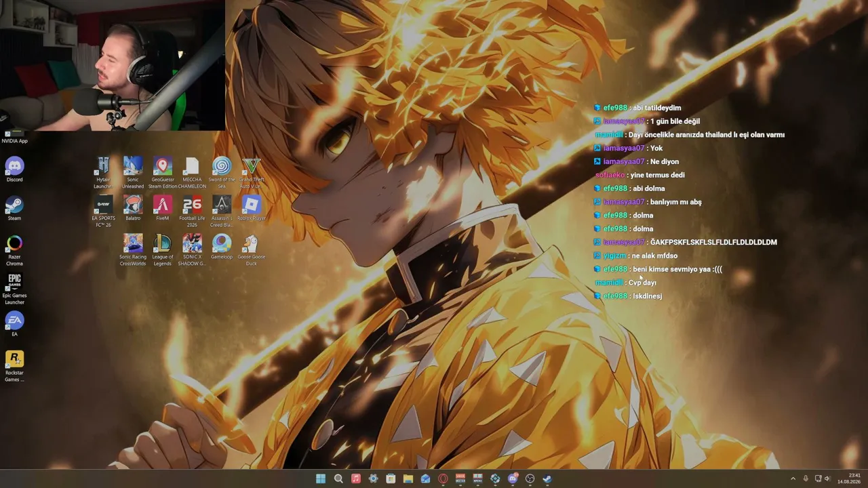Select the League of Legends shortcut
Image resolution: width=868 pixels, height=488 pixels.
tap(163, 250)
